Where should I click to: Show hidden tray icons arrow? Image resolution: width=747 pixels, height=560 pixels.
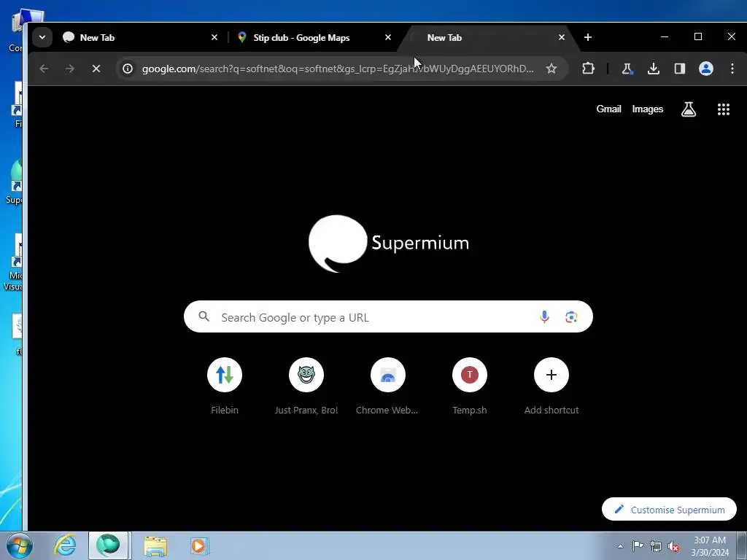point(620,546)
